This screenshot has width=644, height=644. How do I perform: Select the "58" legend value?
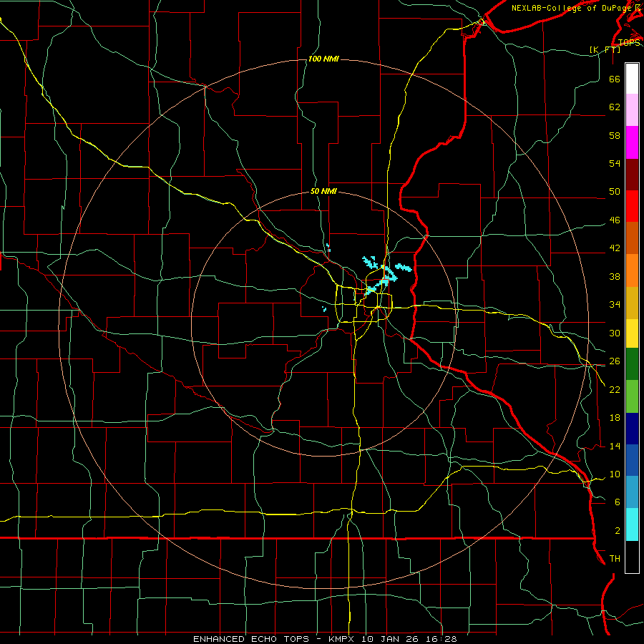(615, 135)
